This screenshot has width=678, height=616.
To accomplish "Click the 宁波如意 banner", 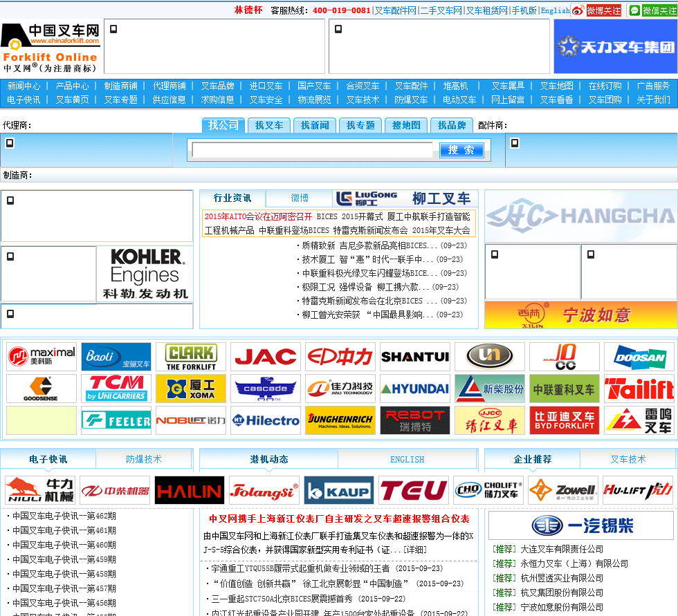I will tap(581, 315).
